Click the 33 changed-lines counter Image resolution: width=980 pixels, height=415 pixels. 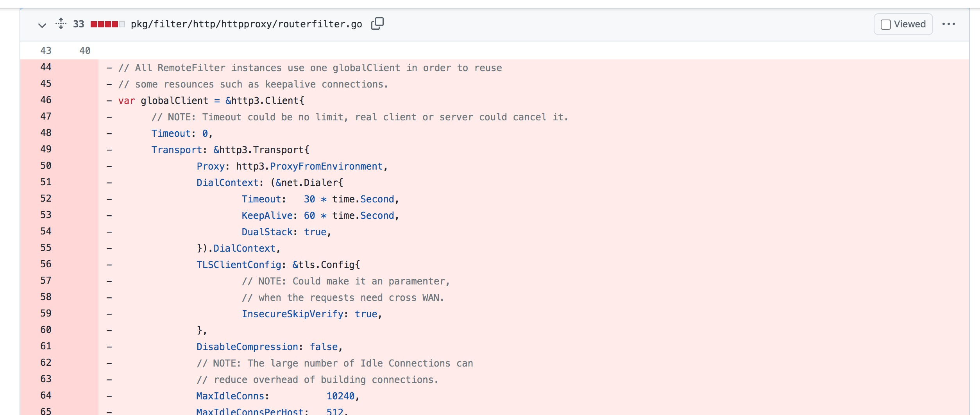pyautogui.click(x=78, y=24)
